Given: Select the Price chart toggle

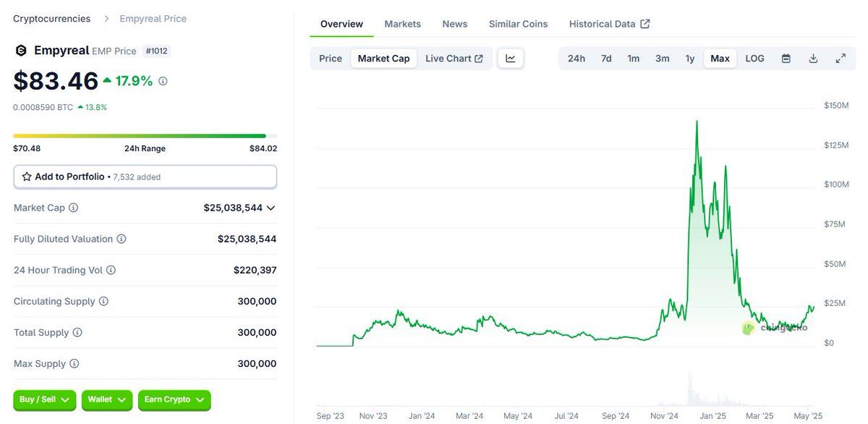Looking at the screenshot, I should click(331, 59).
